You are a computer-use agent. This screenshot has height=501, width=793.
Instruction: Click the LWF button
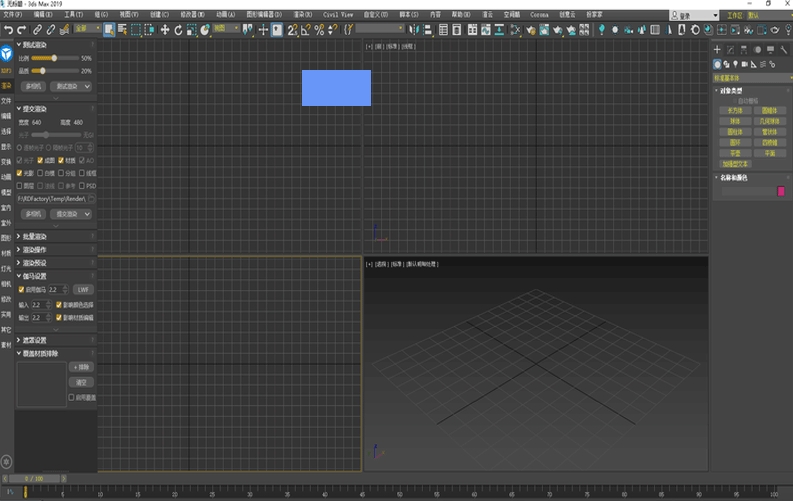[82, 289]
